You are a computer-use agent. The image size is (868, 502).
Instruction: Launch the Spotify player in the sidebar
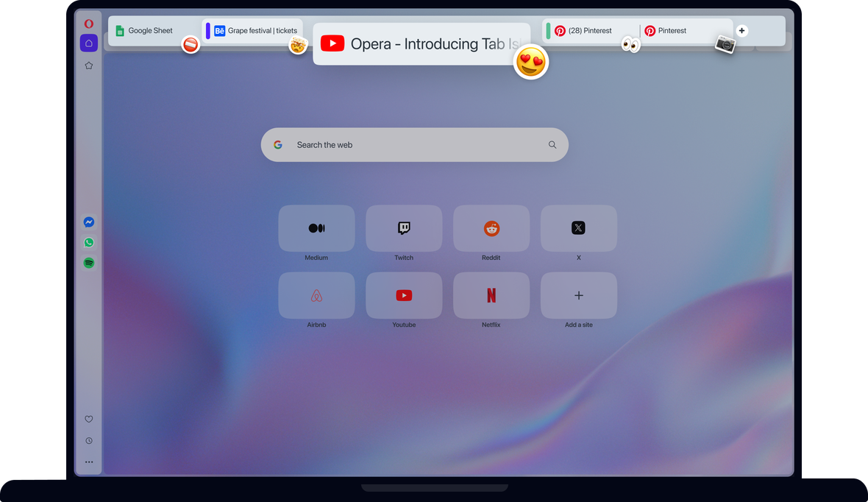tap(88, 263)
